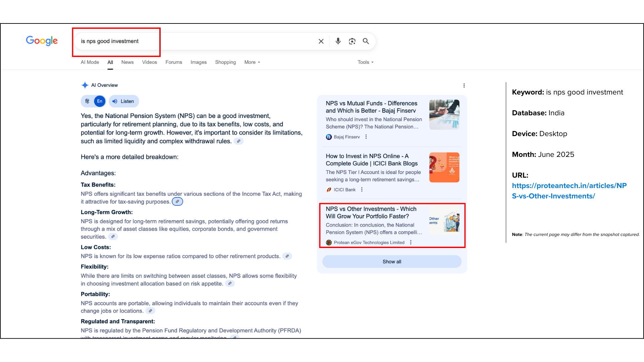Click the Device: Desktop text
Screen dimensions: 644x362
[x=539, y=134]
